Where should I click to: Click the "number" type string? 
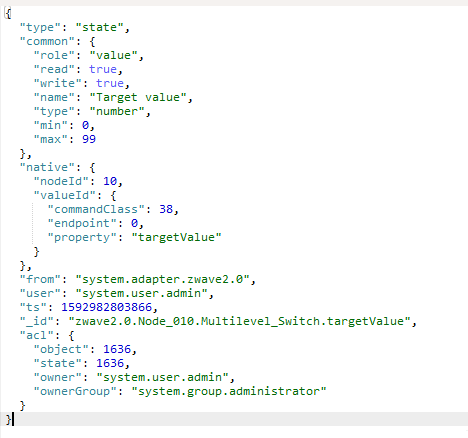[117, 111]
